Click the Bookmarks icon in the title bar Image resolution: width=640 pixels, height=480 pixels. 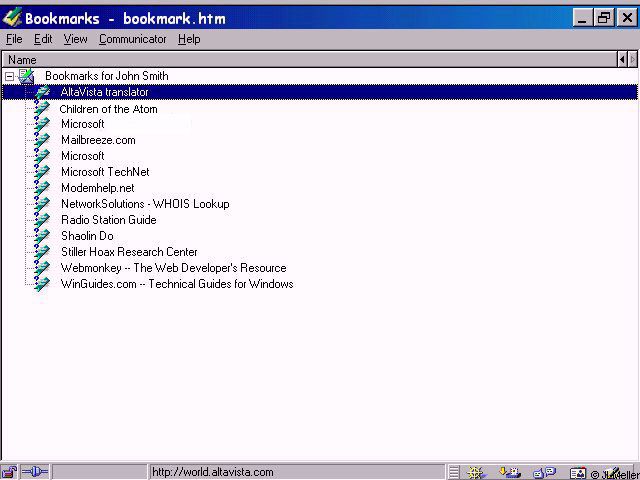(11, 18)
